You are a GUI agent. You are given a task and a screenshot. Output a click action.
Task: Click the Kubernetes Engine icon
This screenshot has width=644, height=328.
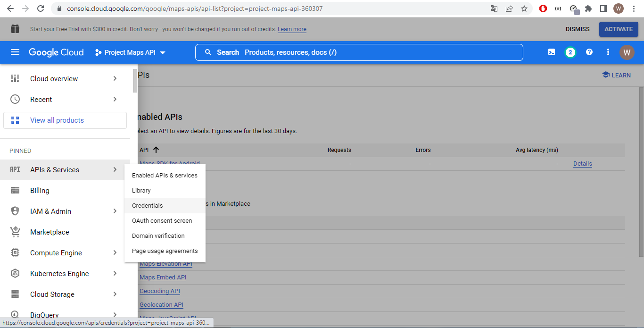(15, 274)
